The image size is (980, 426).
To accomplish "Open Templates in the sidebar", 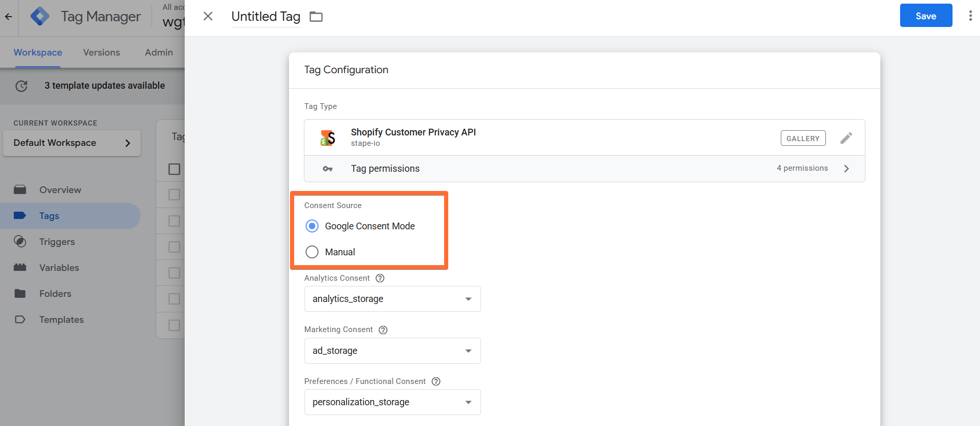I will click(61, 320).
